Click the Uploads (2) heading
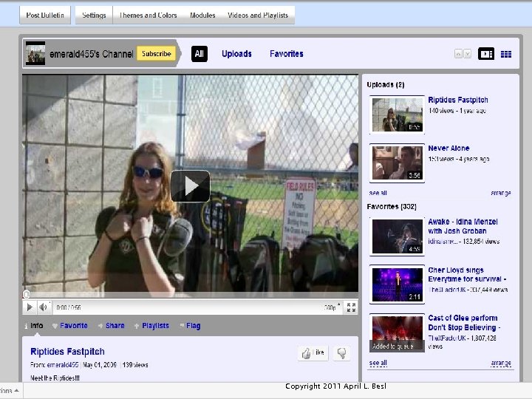532x399 pixels. point(386,84)
